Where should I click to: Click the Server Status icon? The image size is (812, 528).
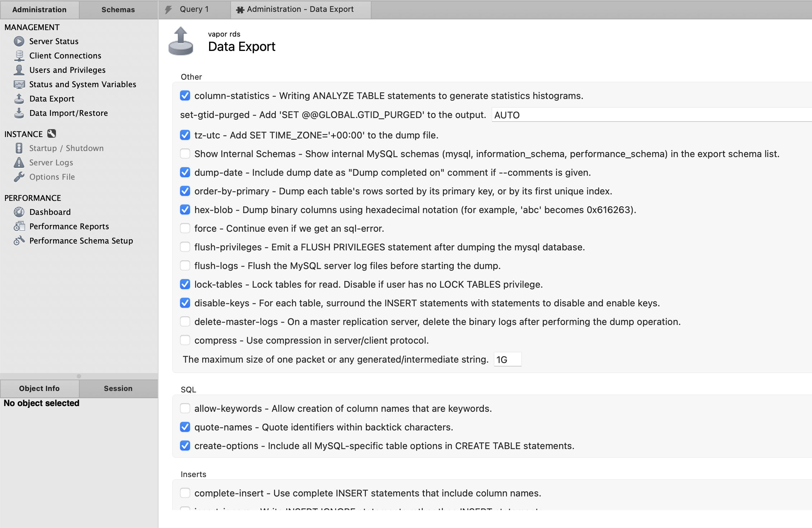[x=19, y=41]
